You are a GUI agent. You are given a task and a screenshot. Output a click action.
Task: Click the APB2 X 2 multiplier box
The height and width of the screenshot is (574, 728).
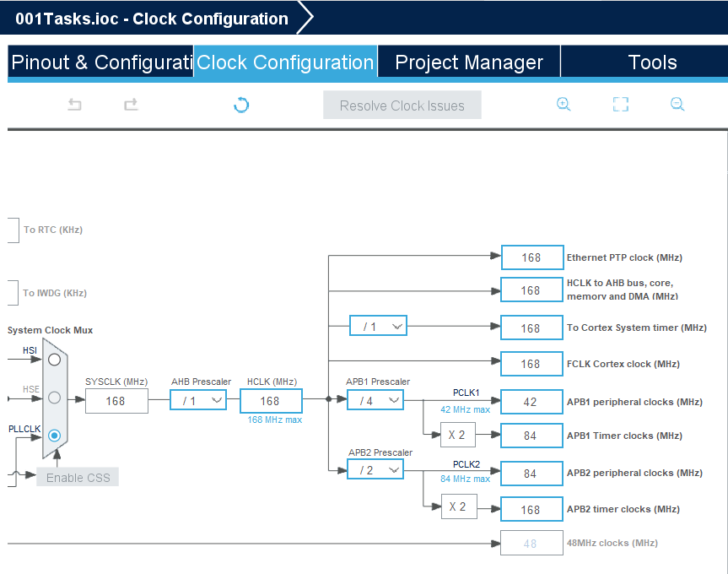coord(459,506)
